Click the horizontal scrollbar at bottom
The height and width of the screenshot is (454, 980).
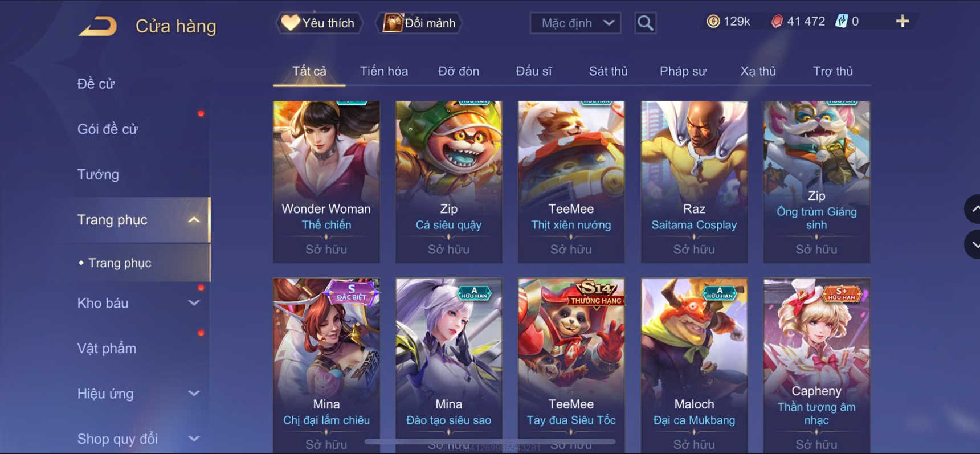490,441
